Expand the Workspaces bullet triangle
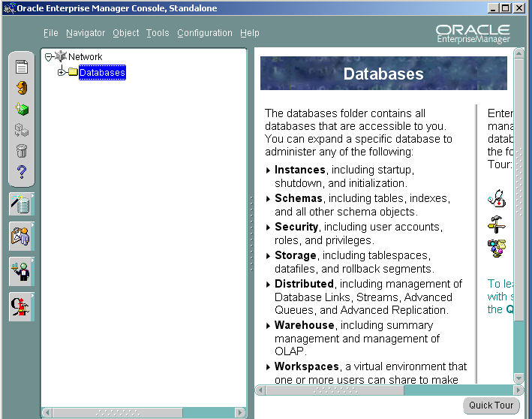This screenshot has width=532, height=419. click(x=268, y=367)
